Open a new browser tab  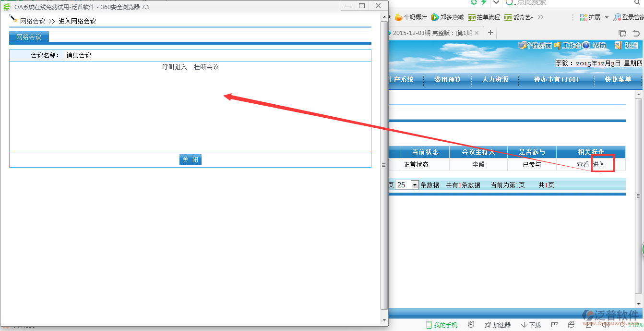click(x=490, y=33)
